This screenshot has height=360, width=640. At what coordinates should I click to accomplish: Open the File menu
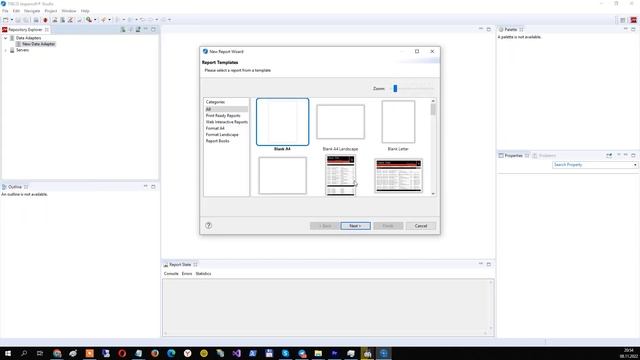[5, 11]
